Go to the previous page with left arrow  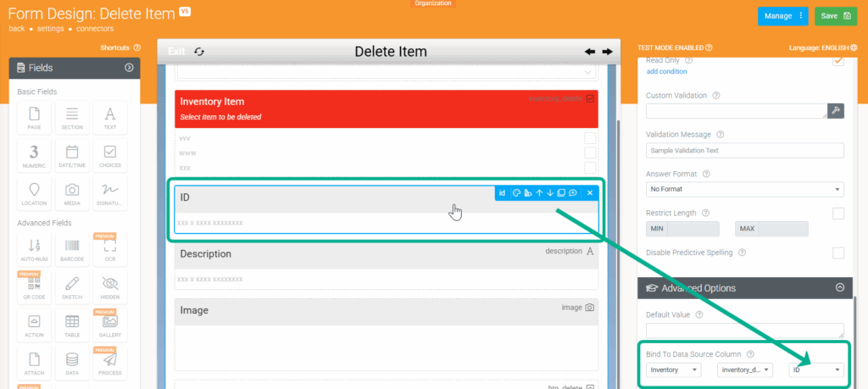590,52
